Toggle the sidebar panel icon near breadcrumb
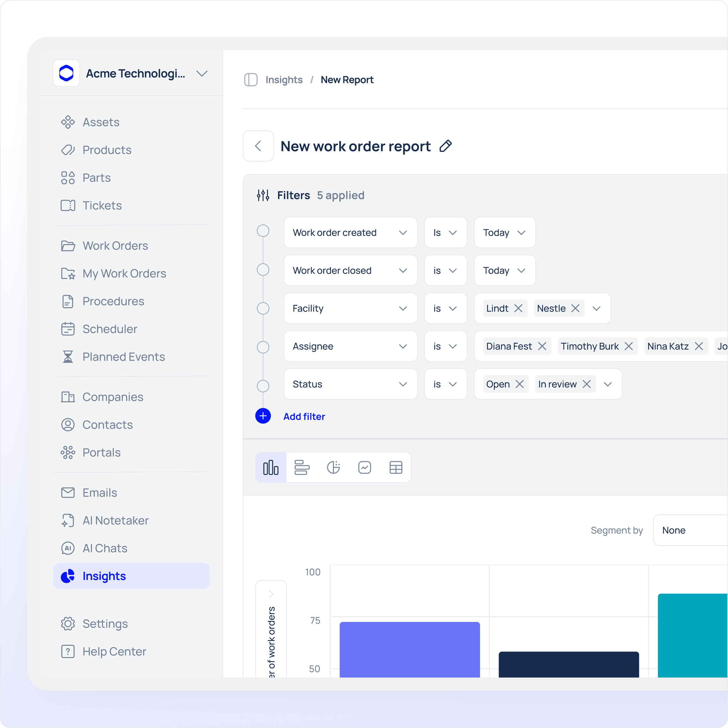 click(251, 80)
